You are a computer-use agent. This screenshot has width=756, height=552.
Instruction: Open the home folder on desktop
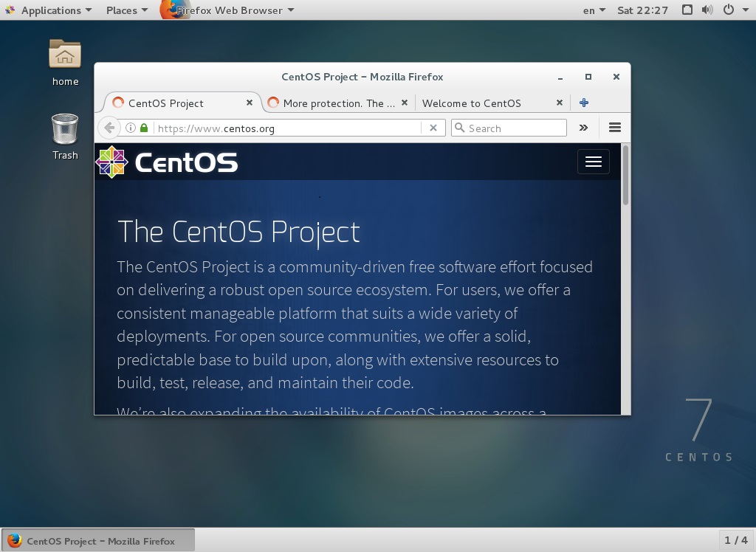click(x=65, y=63)
